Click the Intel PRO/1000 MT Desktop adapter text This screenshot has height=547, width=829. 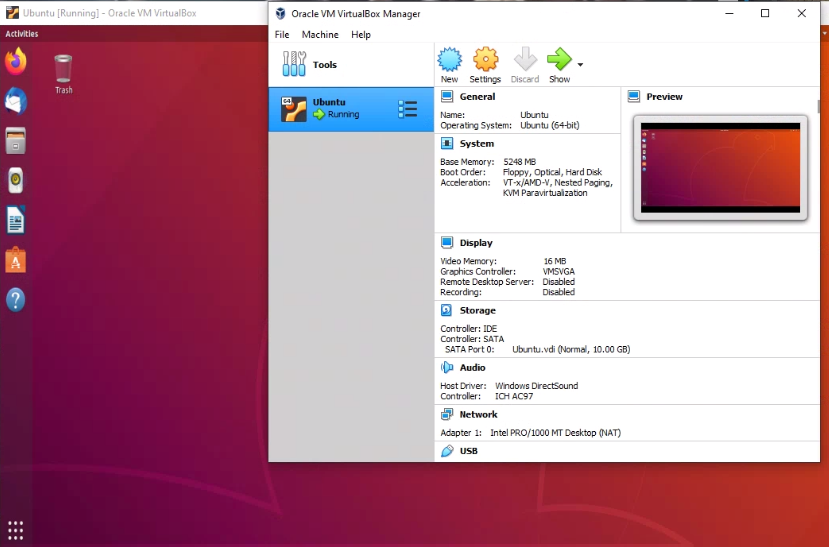(x=555, y=433)
